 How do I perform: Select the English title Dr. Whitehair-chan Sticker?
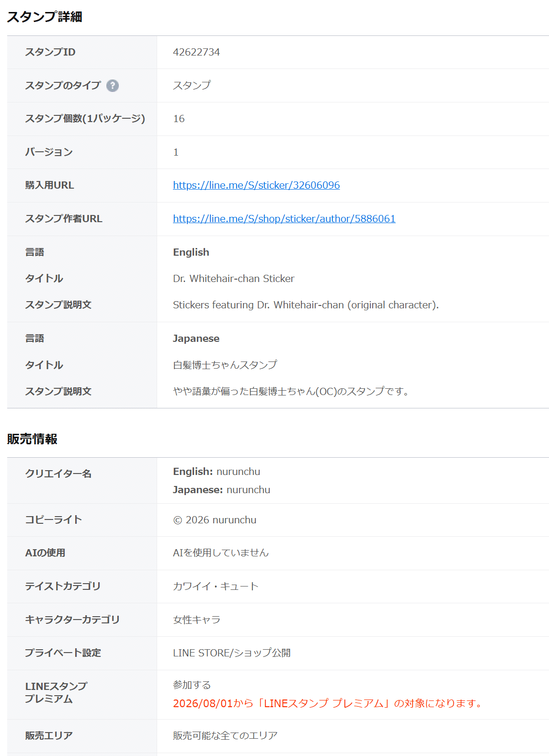234,279
